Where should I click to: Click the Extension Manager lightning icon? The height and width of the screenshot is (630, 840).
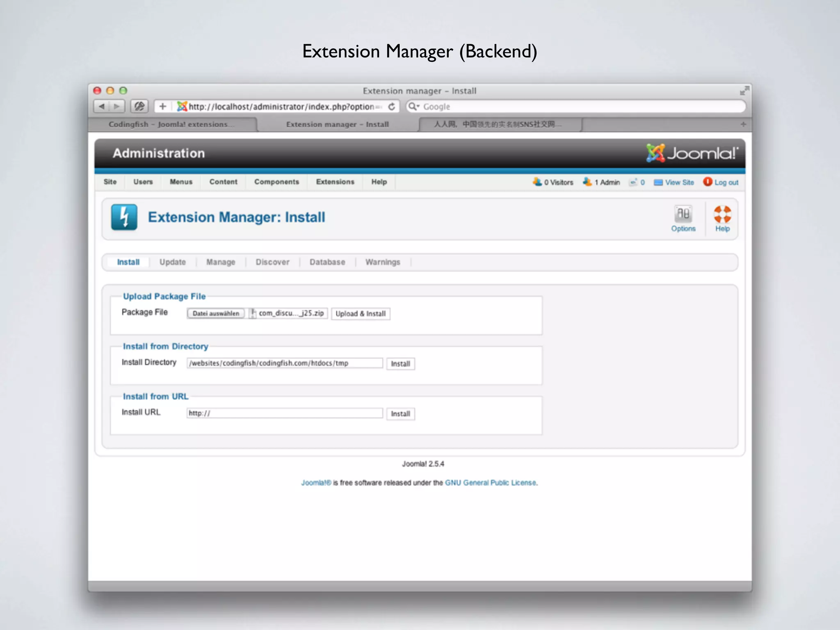coord(124,217)
